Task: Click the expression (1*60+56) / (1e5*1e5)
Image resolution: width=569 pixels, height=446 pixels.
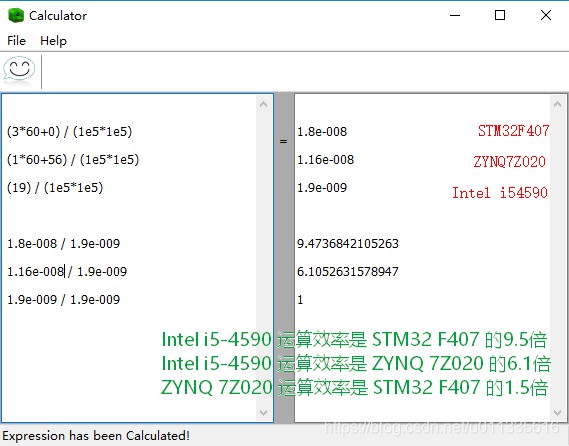Action: [73, 159]
